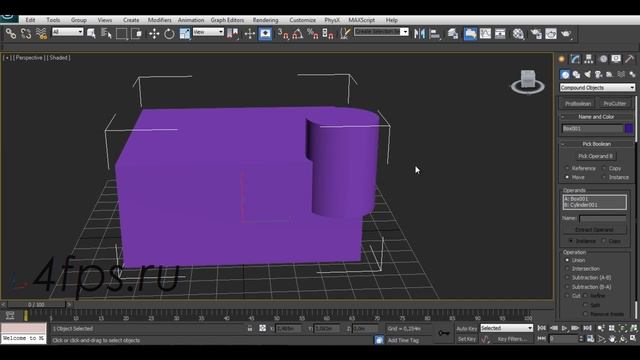Image resolution: width=640 pixels, height=360 pixels.
Task: Click Use Pivot Point Center icon
Action: click(233, 33)
